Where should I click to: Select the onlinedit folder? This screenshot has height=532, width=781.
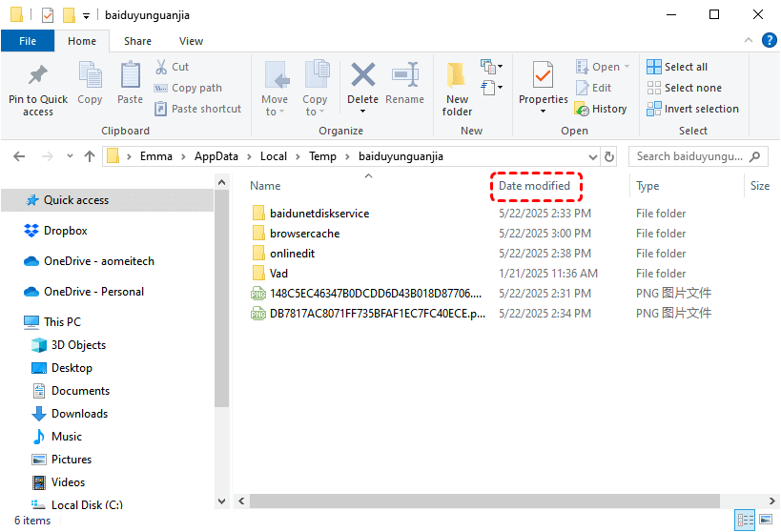(293, 253)
